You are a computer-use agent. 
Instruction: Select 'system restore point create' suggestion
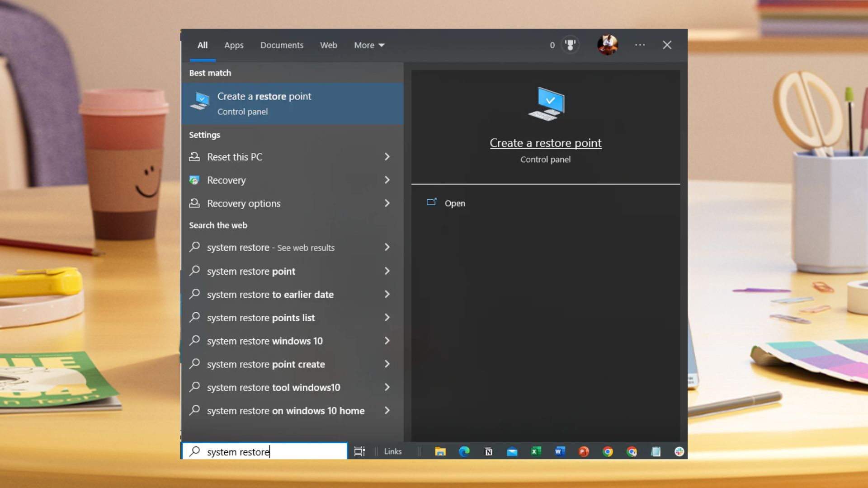[292, 364]
